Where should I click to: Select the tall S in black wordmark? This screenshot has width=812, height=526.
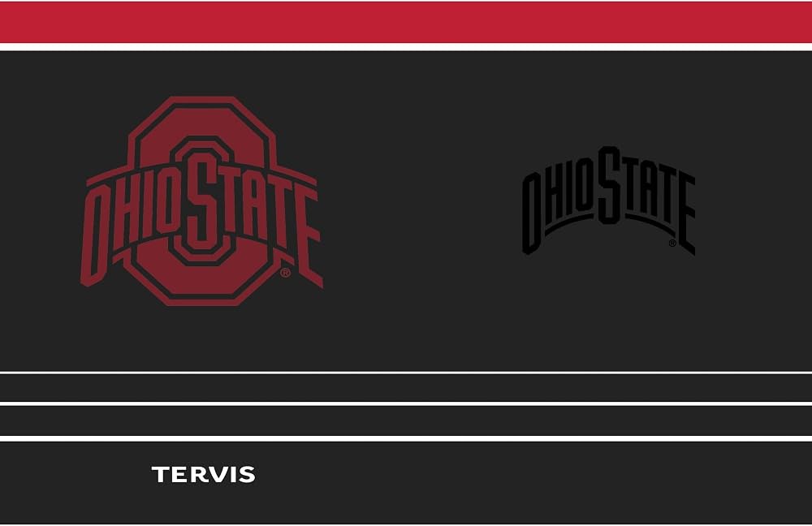tap(609, 185)
